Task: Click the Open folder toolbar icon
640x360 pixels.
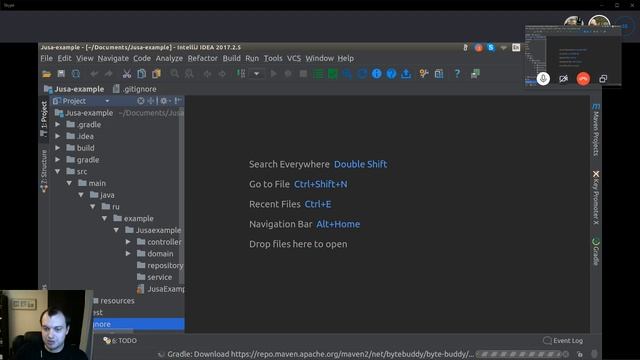Action: [47, 74]
